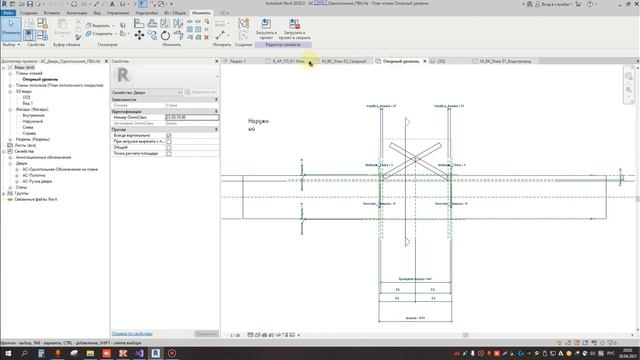Collapse the Фасады tree node

pos(10,110)
